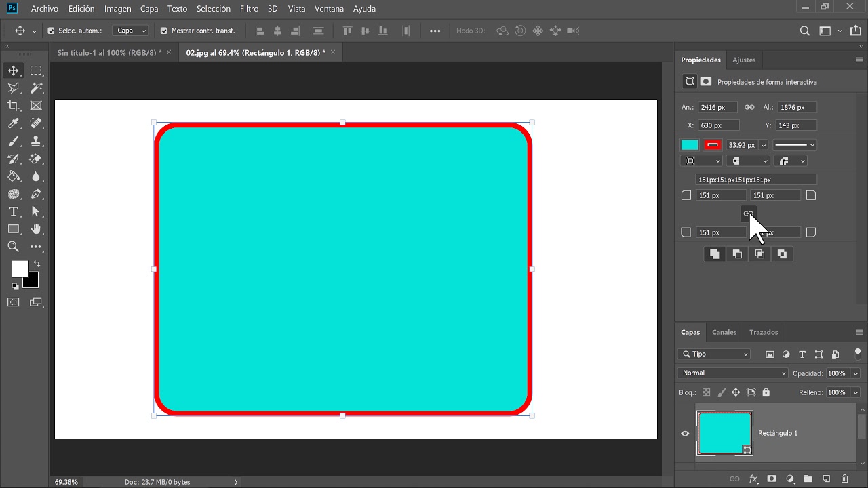Viewport: 868px width, 488px height.
Task: Open the fx layer styles menu
Action: coord(753,479)
